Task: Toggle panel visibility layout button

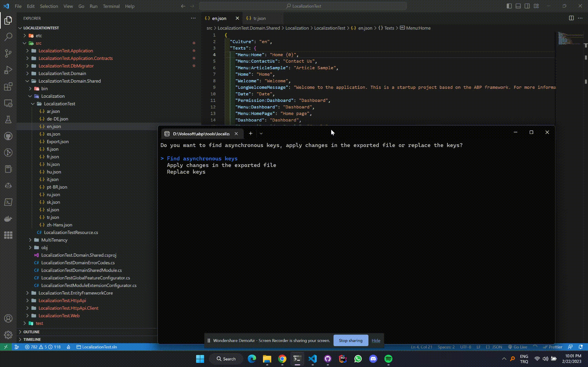Action: 518,6
